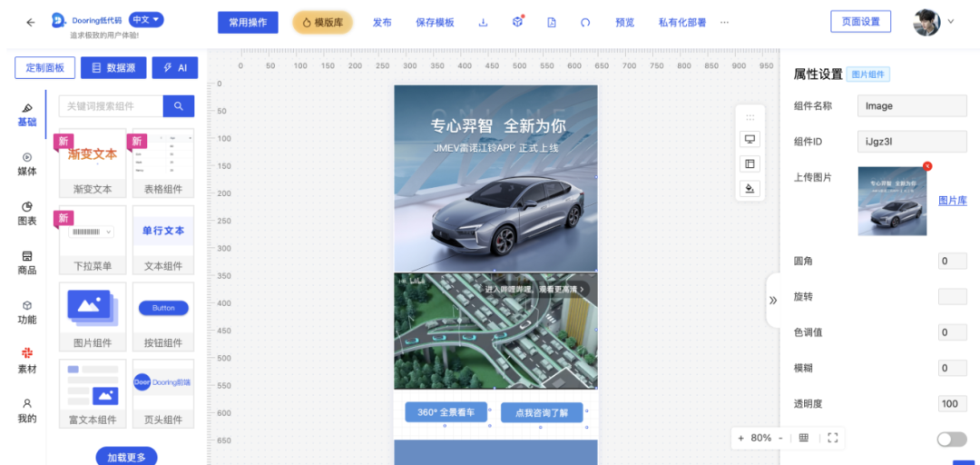Click the 圆角 value field
980x465 pixels.
953,261
